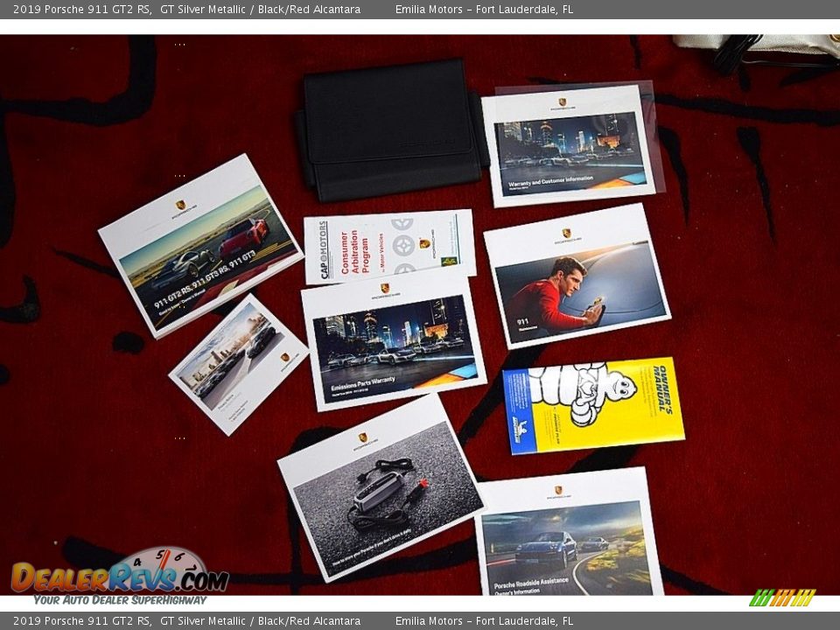Click the black leather manual pouch
Viewport: 840px width, 630px height.
[x=389, y=129]
